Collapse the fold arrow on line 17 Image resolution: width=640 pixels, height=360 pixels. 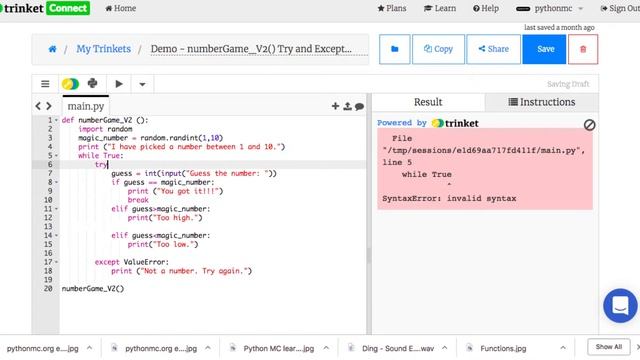[56, 262]
